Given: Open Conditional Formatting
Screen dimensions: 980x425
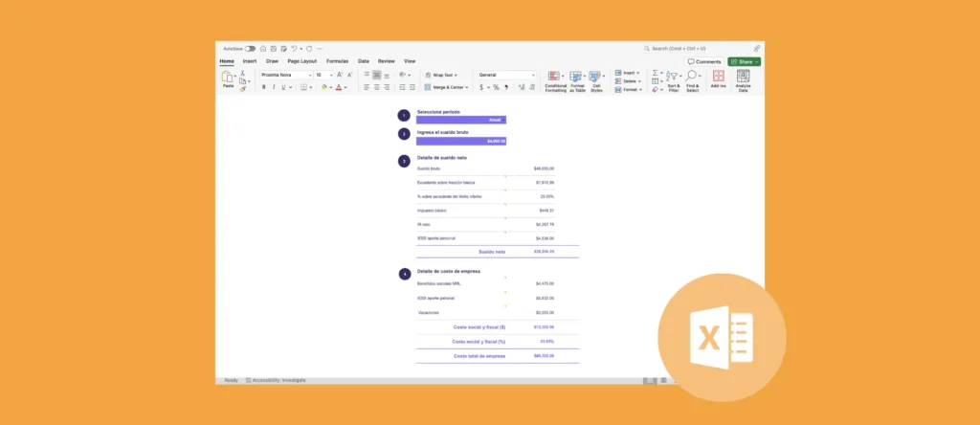Looking at the screenshot, I should click(x=556, y=82).
